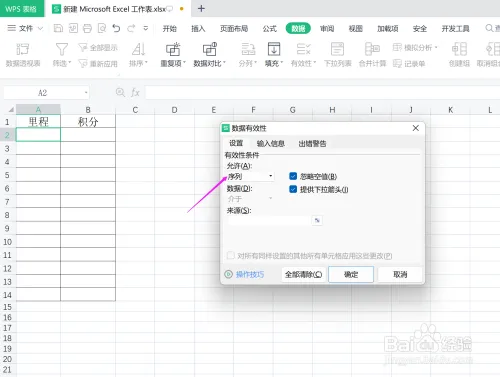This screenshot has width=500, height=377.
Task: Redo the last action
Action: (131, 28)
